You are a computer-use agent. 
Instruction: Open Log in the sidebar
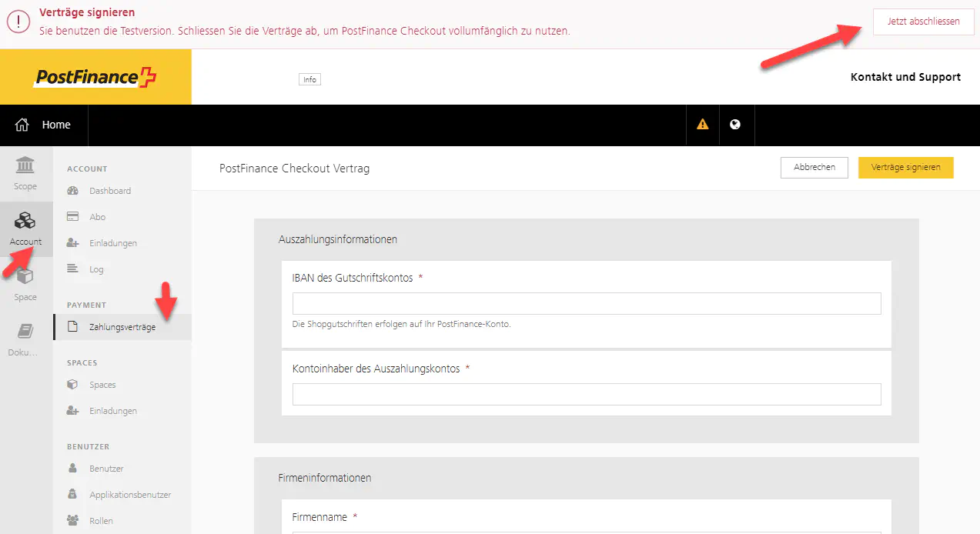[96, 269]
